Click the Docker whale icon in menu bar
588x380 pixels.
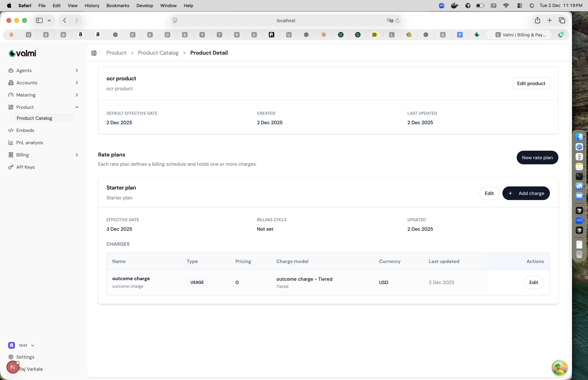click(x=454, y=5)
